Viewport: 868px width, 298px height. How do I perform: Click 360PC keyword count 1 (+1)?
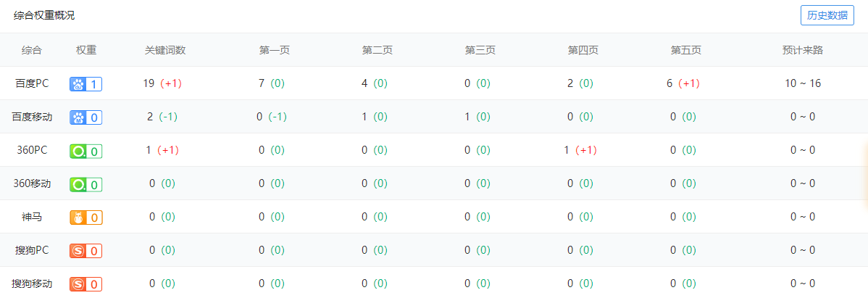pyautogui.click(x=162, y=150)
